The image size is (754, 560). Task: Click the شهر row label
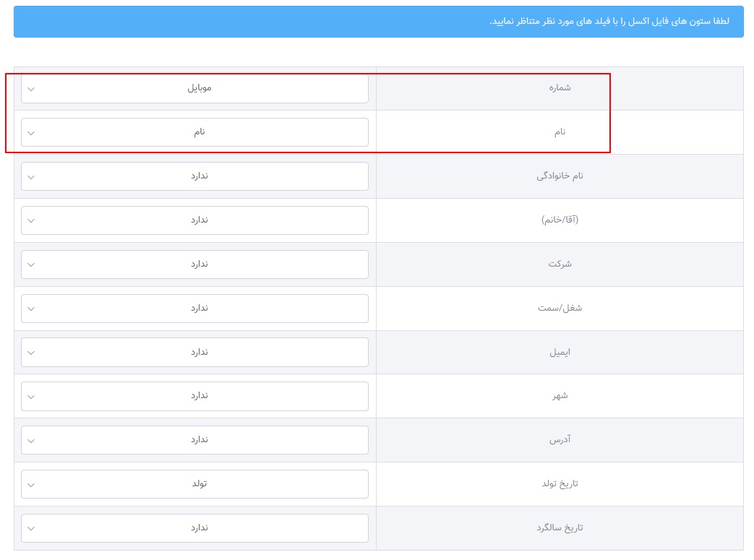[560, 396]
